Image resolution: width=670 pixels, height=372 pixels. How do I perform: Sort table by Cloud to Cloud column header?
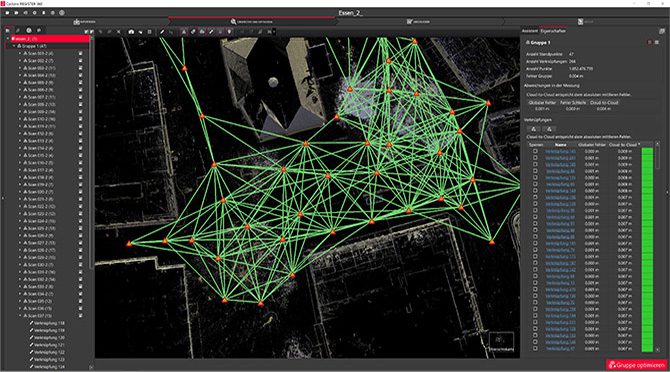pyautogui.click(x=624, y=145)
